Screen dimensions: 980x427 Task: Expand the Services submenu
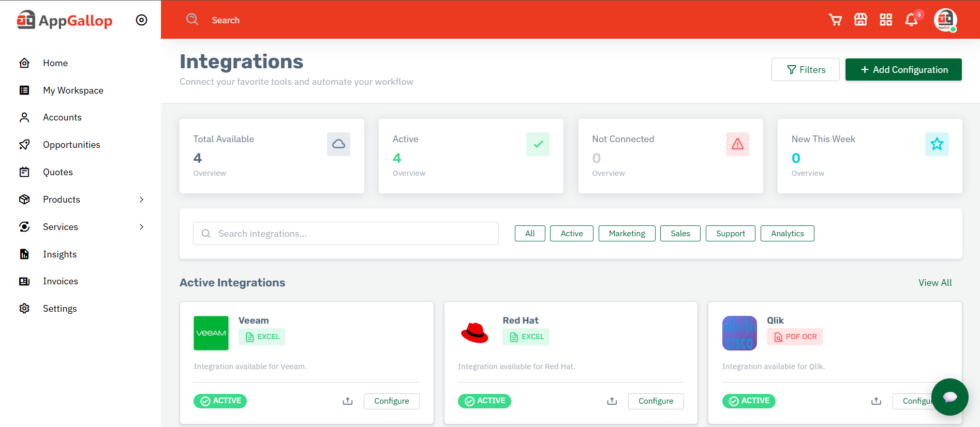(x=141, y=227)
